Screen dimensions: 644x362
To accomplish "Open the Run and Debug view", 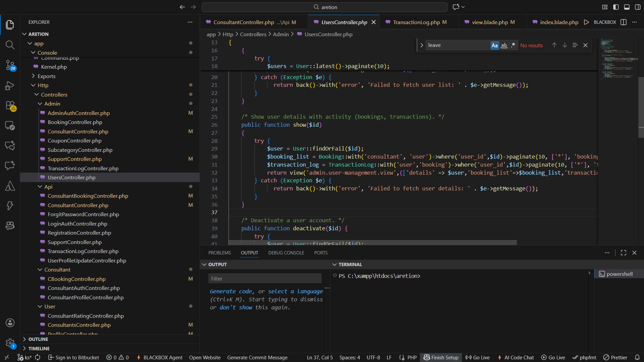I will [x=10, y=85].
